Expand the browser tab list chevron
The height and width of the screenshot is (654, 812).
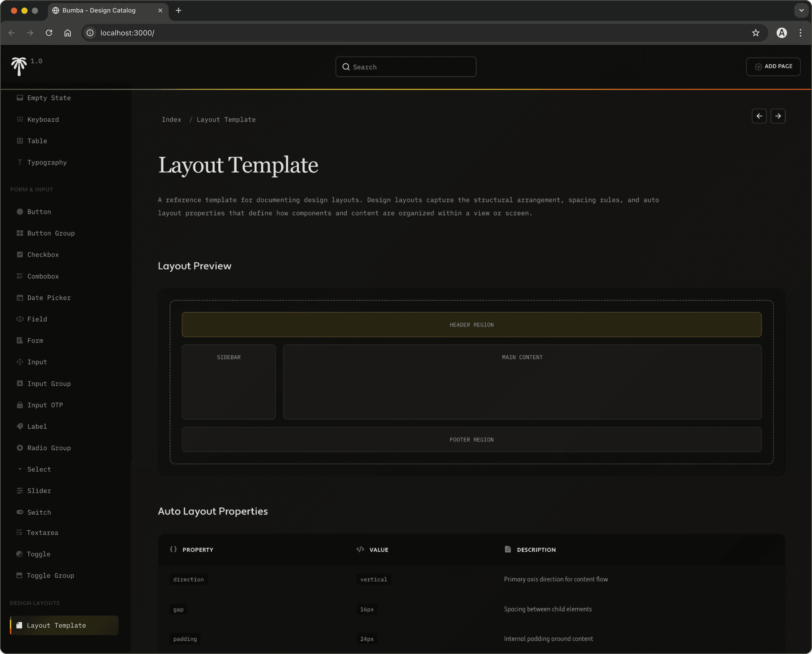[x=801, y=10]
